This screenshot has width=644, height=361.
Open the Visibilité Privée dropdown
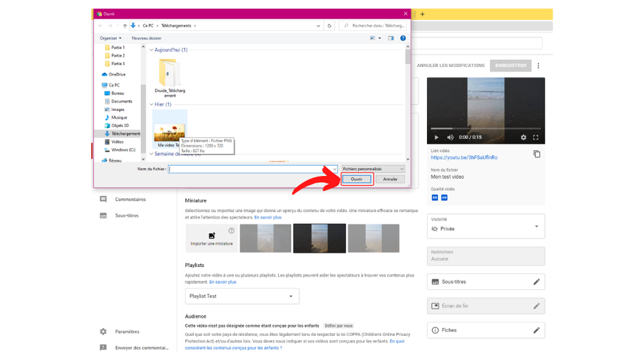(486, 226)
